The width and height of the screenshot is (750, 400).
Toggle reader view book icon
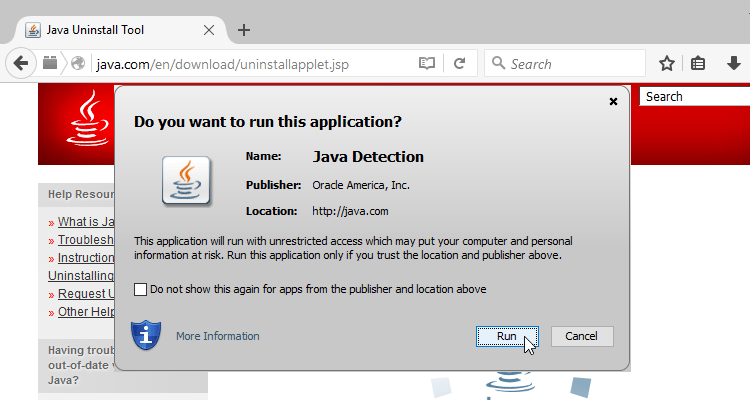click(427, 63)
